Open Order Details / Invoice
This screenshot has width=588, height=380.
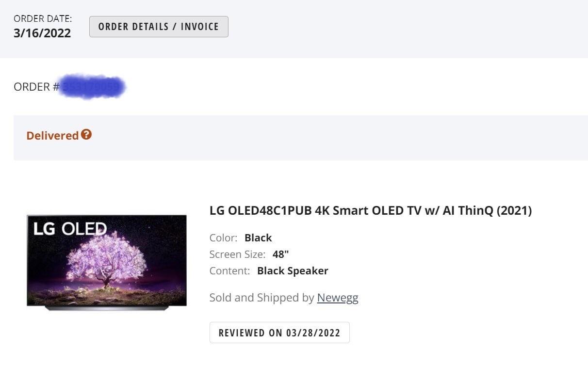pos(159,27)
